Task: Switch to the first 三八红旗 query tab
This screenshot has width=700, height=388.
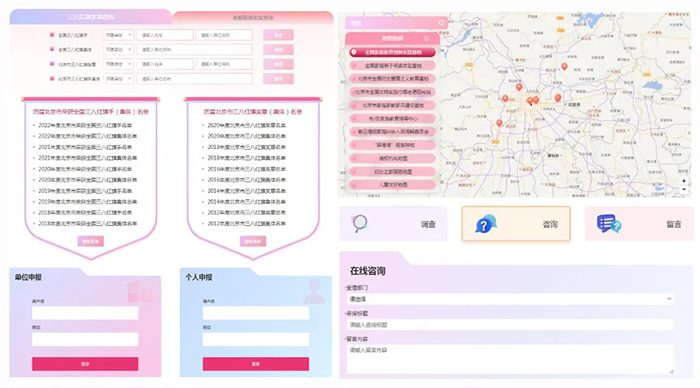Action: (91, 17)
